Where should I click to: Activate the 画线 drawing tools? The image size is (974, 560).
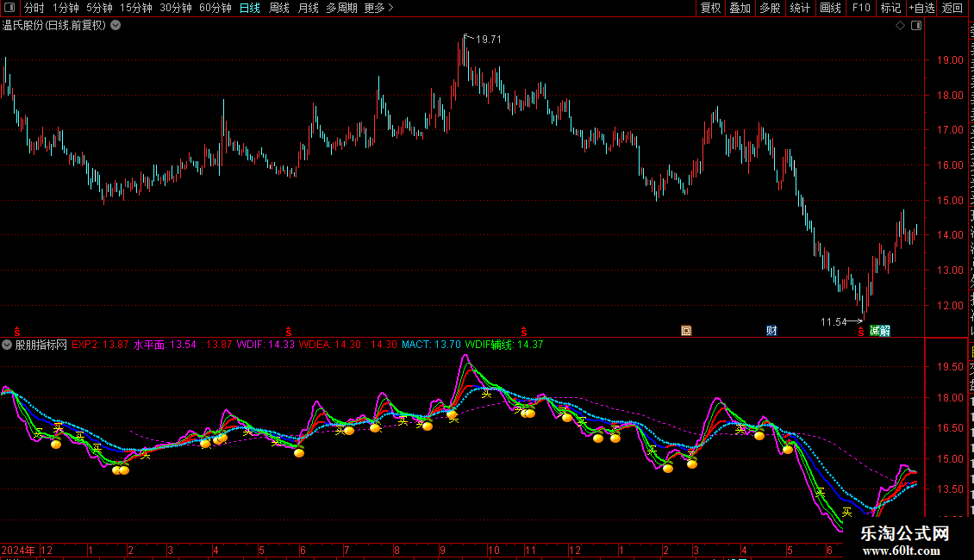pos(830,8)
